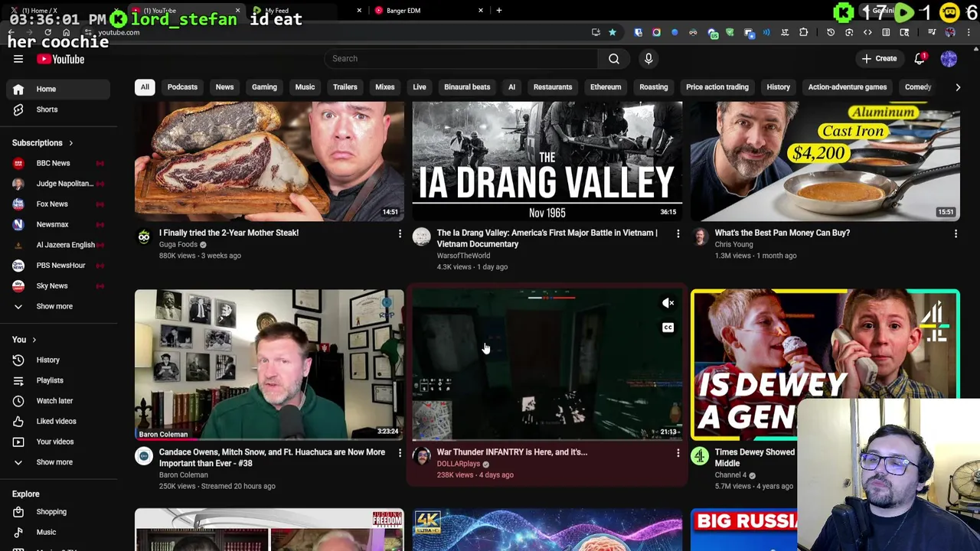Open Music under Explore in the sidebar
The width and height of the screenshot is (980, 551).
(58, 532)
